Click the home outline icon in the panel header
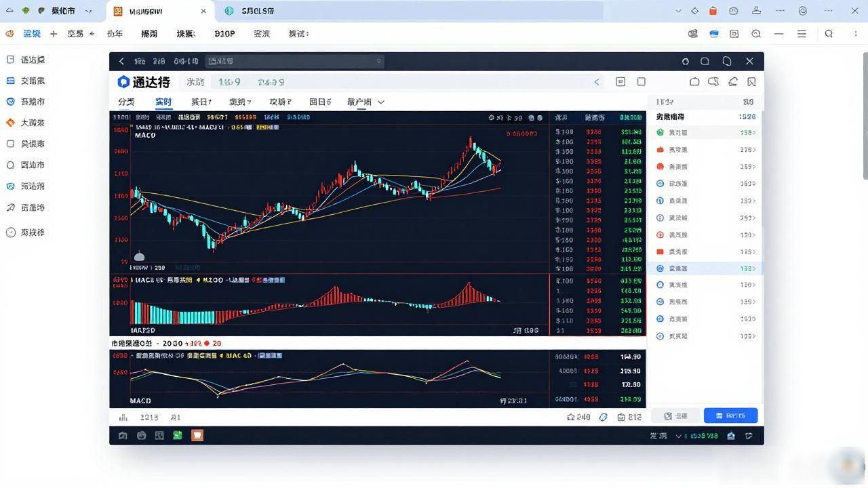 pyautogui.click(x=694, y=82)
